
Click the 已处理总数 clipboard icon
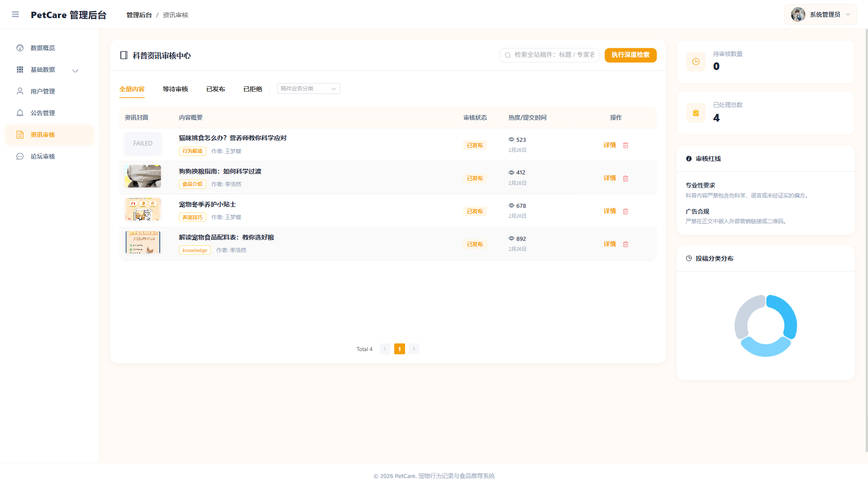pyautogui.click(x=696, y=113)
